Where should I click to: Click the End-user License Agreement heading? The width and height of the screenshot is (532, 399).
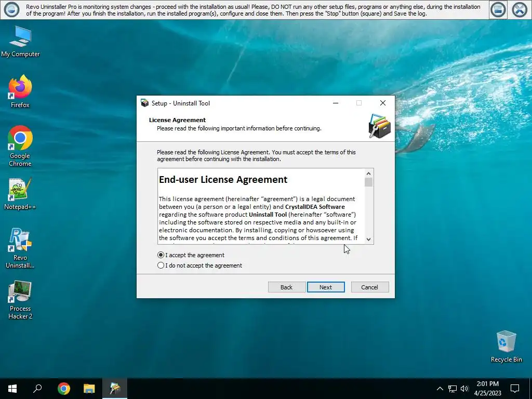pyautogui.click(x=223, y=179)
